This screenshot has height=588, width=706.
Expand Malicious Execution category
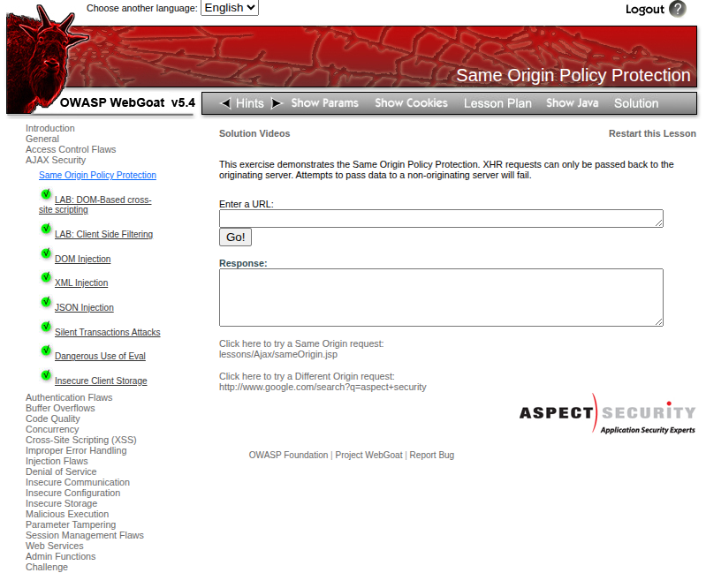point(67,514)
